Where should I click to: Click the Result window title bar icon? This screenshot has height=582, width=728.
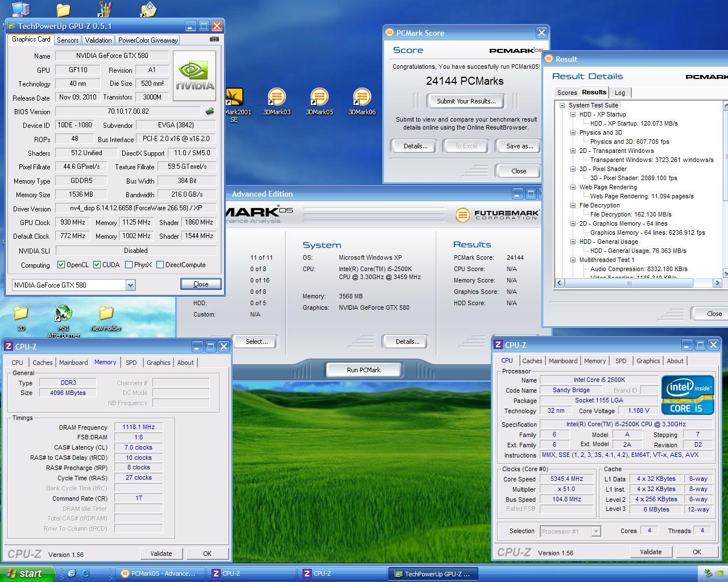pos(549,59)
